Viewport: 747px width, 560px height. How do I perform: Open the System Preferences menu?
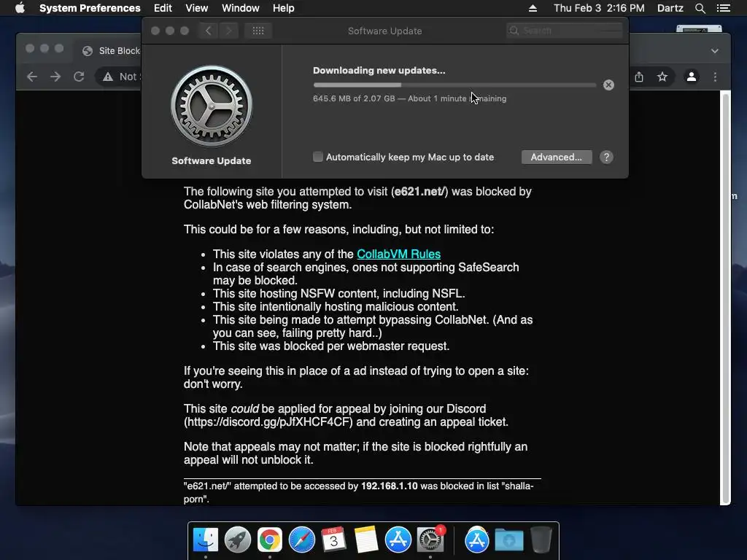[x=90, y=8]
